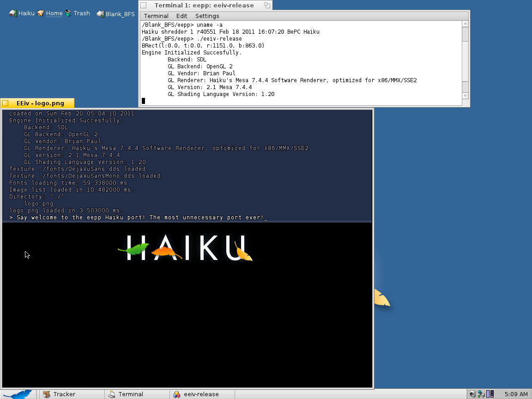Screen dimensions: 532x399
Task: Open the Haiku leaf Deskbar menu
Action: 18,394
